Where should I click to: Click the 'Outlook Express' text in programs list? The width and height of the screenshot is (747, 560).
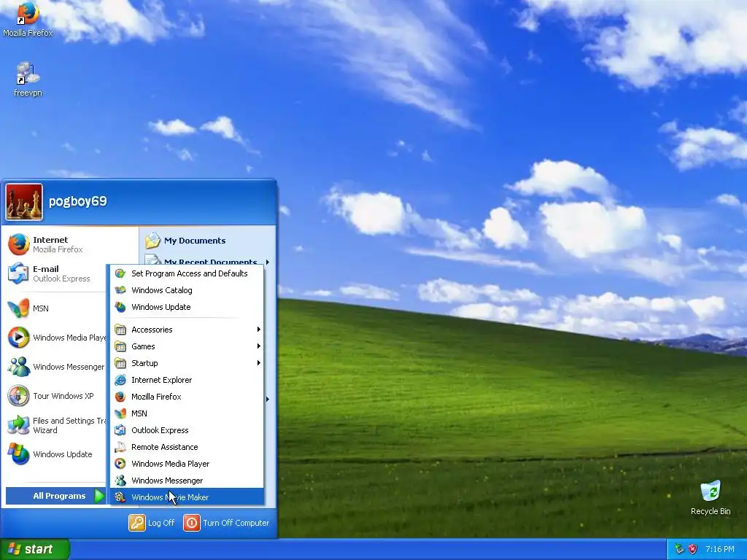[x=160, y=430]
